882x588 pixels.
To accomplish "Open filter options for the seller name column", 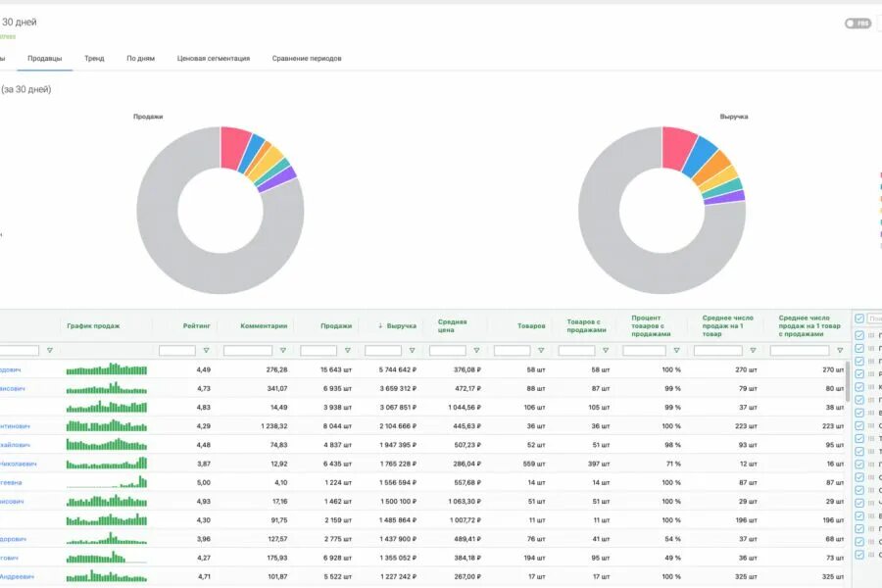I will point(50,351).
